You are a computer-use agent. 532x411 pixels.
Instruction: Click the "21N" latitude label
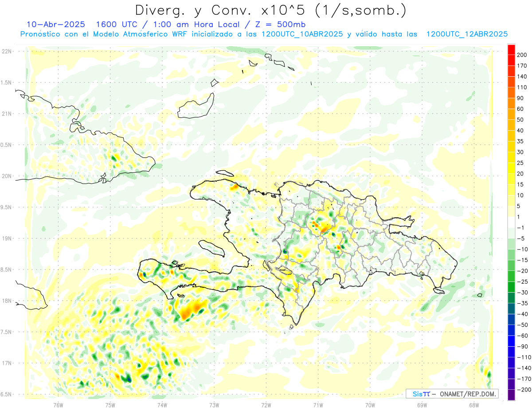(x=6, y=114)
